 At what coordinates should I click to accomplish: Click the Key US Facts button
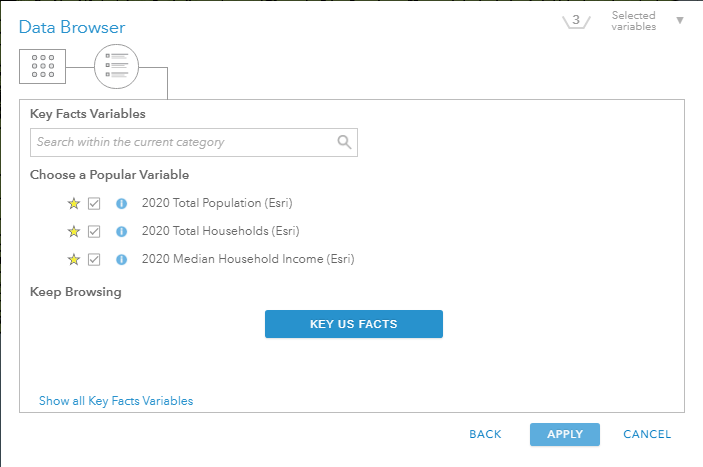pos(353,324)
